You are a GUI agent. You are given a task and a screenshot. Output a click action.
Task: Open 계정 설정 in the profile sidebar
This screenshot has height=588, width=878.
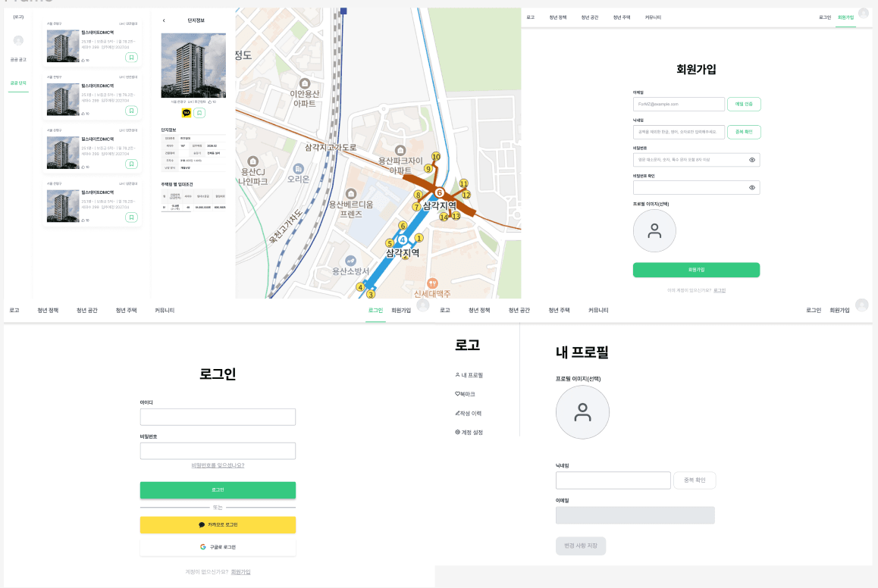click(469, 433)
